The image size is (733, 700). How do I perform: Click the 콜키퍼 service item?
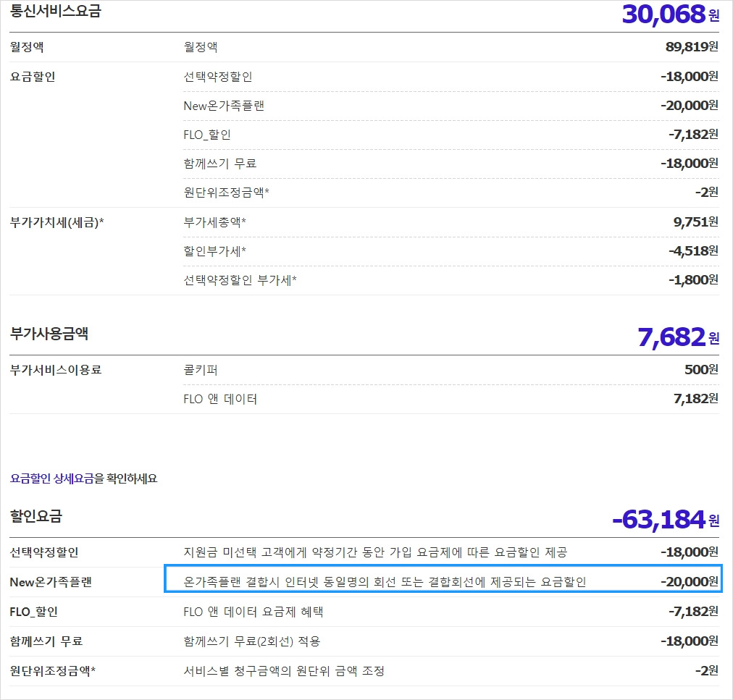coord(201,370)
